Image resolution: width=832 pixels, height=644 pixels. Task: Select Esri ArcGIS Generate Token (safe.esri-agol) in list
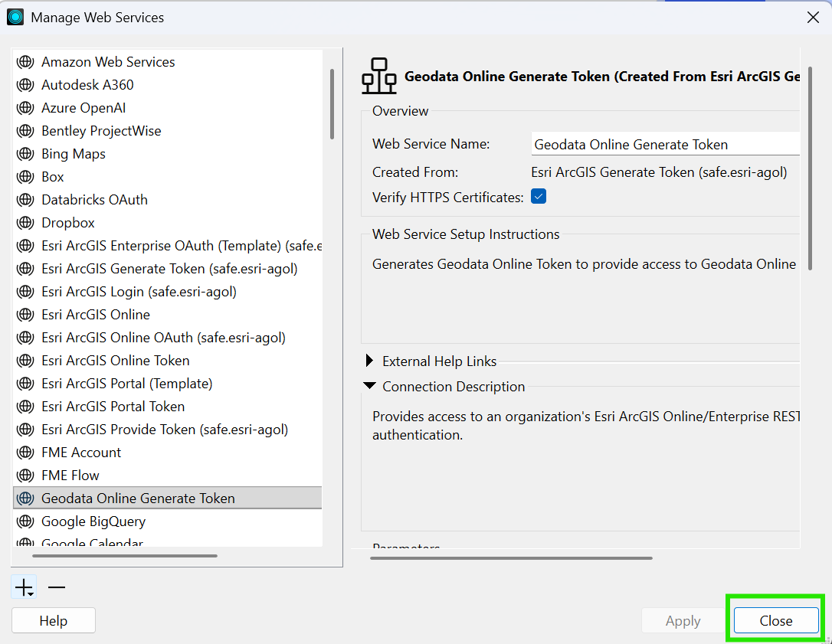pos(167,269)
